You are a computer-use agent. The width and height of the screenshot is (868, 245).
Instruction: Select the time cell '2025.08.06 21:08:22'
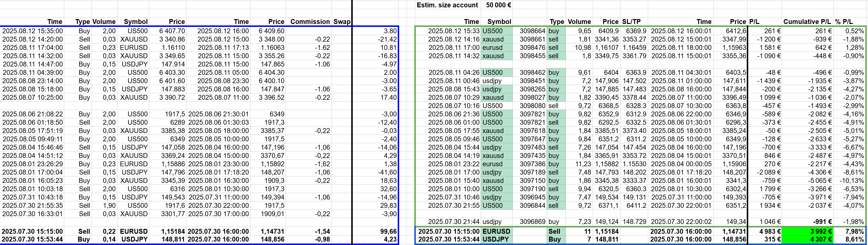(32, 114)
